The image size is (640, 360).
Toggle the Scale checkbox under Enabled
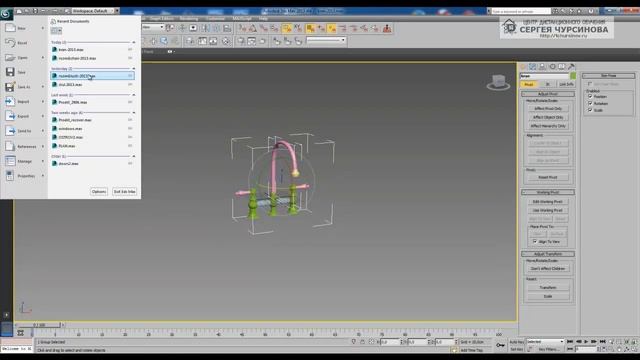pyautogui.click(x=590, y=110)
